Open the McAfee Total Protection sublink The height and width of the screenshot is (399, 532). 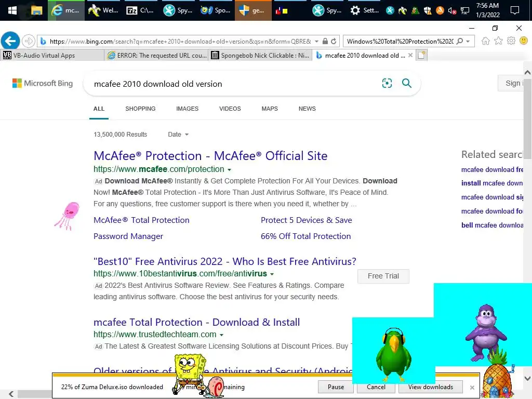coord(141,220)
